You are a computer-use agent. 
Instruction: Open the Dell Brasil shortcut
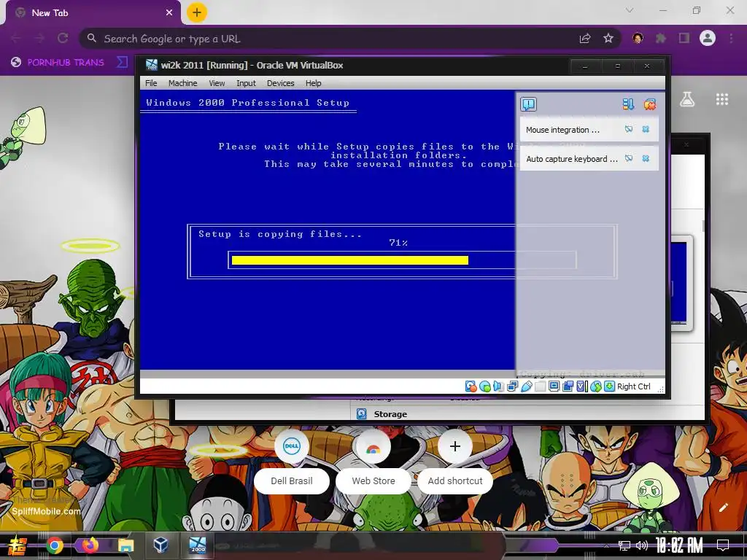pos(292,461)
